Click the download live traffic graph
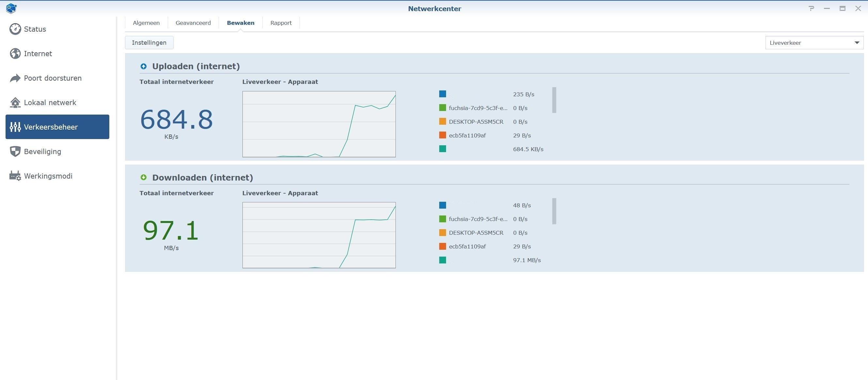The height and width of the screenshot is (380, 868). tap(319, 235)
